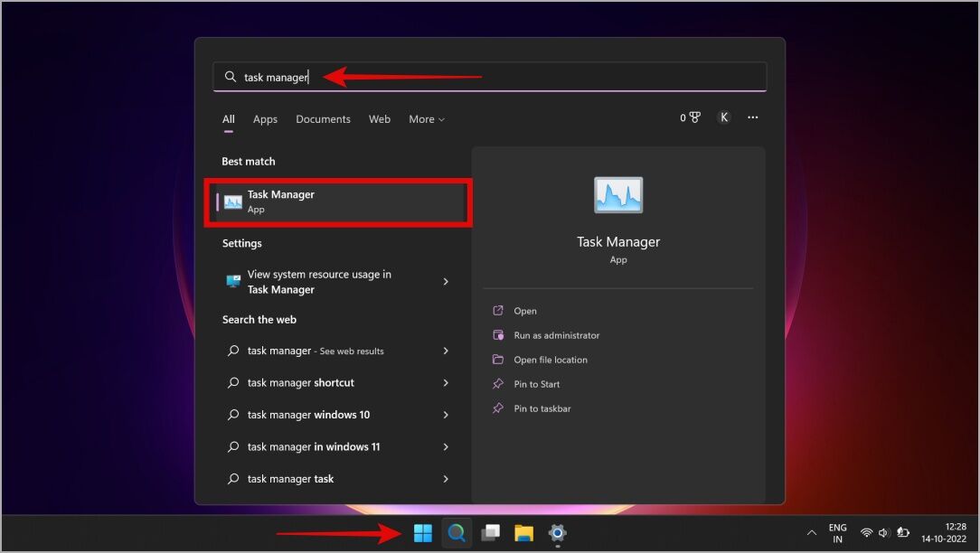Open Settings gear icon on taskbar
980x553 pixels.
[558, 533]
